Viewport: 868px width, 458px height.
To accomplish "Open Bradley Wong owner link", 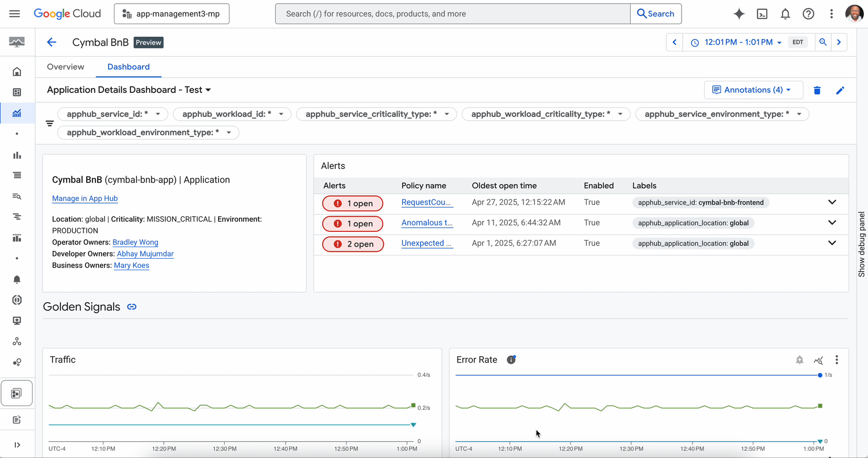I will [x=135, y=242].
